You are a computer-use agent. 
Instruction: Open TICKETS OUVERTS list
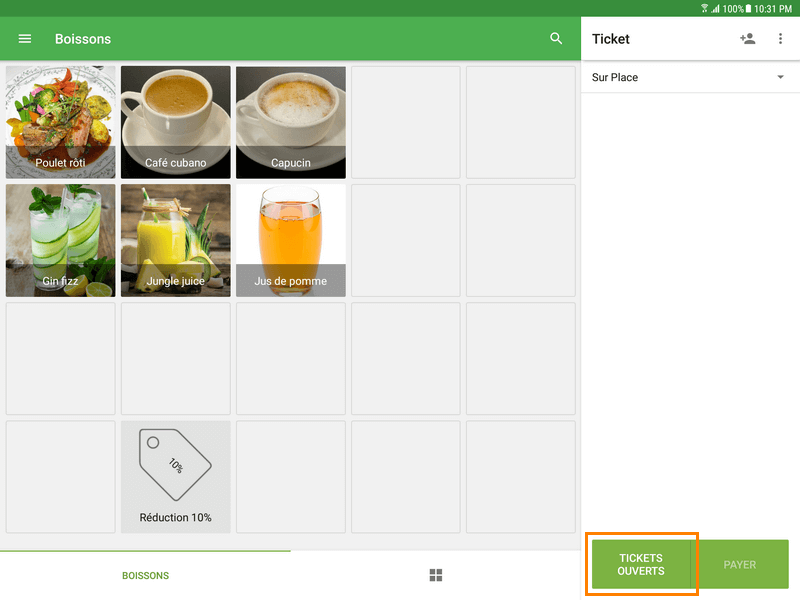pos(641,564)
